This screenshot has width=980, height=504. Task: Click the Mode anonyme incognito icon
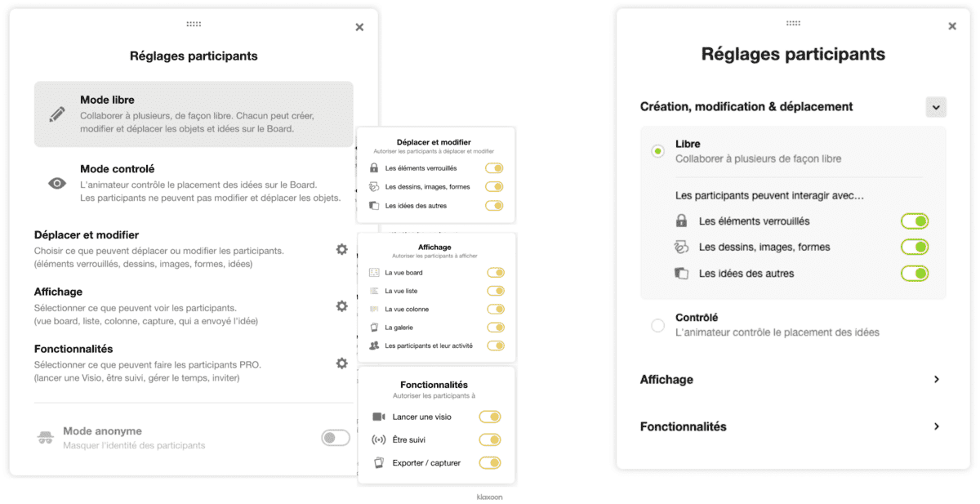[x=46, y=438]
